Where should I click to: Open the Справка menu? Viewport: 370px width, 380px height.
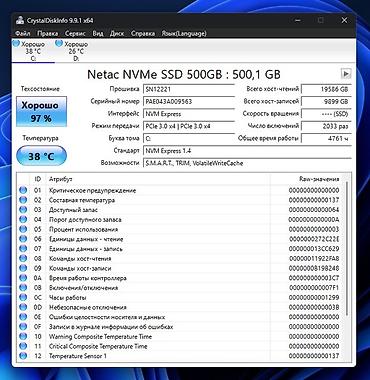(143, 33)
